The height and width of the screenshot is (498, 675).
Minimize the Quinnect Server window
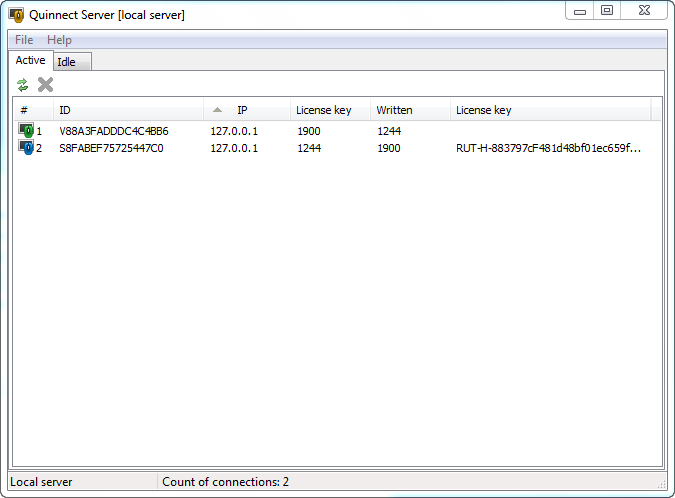pos(580,11)
